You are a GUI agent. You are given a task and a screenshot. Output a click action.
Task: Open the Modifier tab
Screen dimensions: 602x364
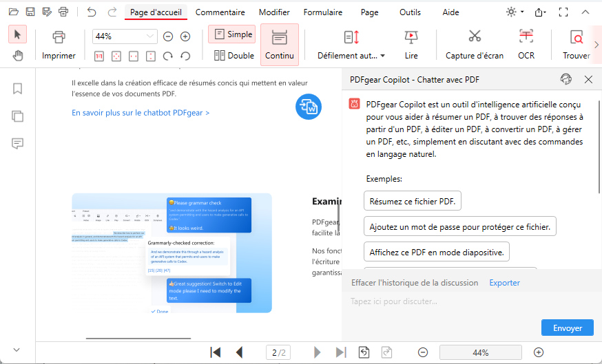pyautogui.click(x=274, y=12)
